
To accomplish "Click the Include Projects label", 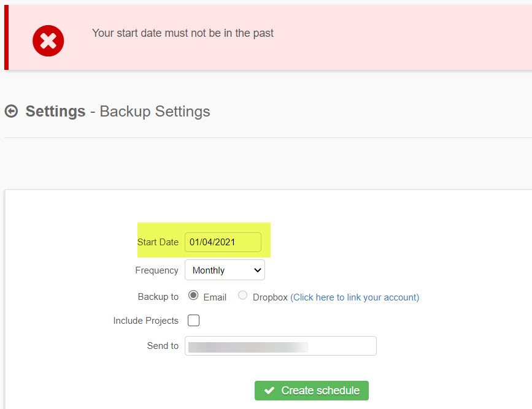I will pyautogui.click(x=145, y=321).
